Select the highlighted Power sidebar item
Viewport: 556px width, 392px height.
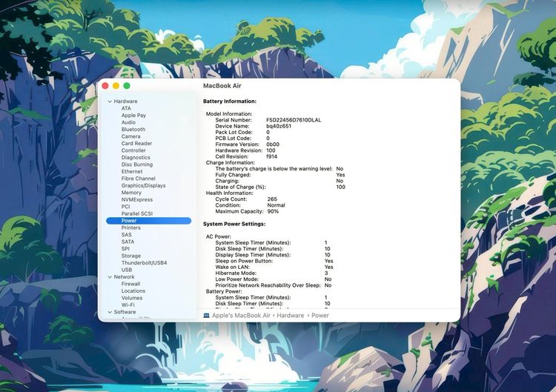[129, 221]
